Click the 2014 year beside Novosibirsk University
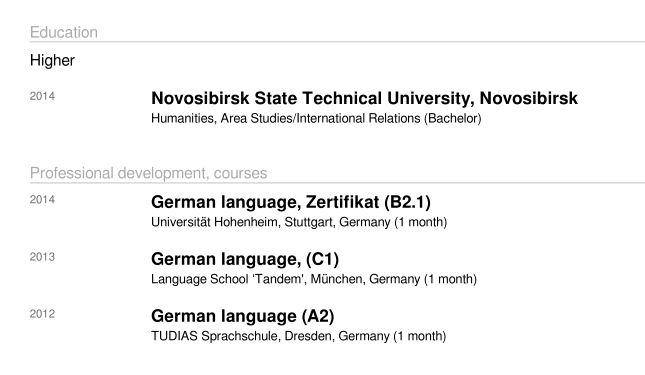 pos(42,96)
